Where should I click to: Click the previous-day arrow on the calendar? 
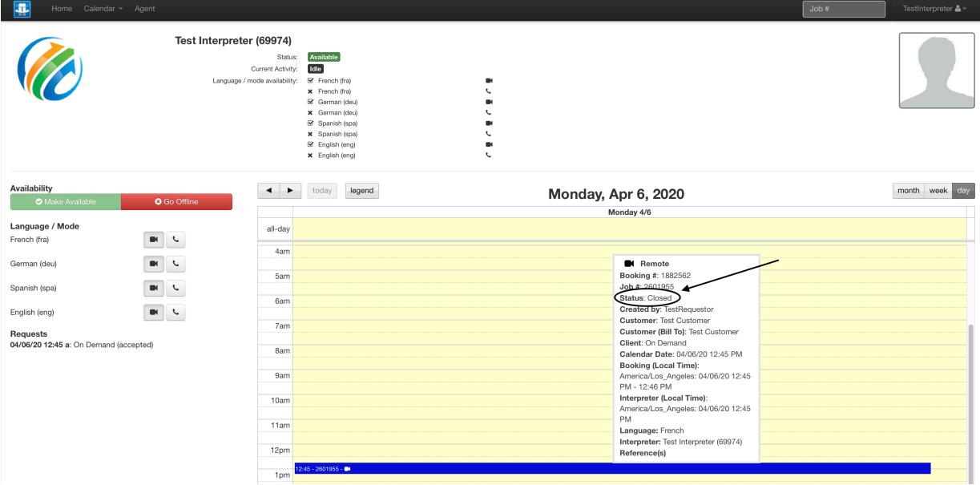pyautogui.click(x=268, y=190)
